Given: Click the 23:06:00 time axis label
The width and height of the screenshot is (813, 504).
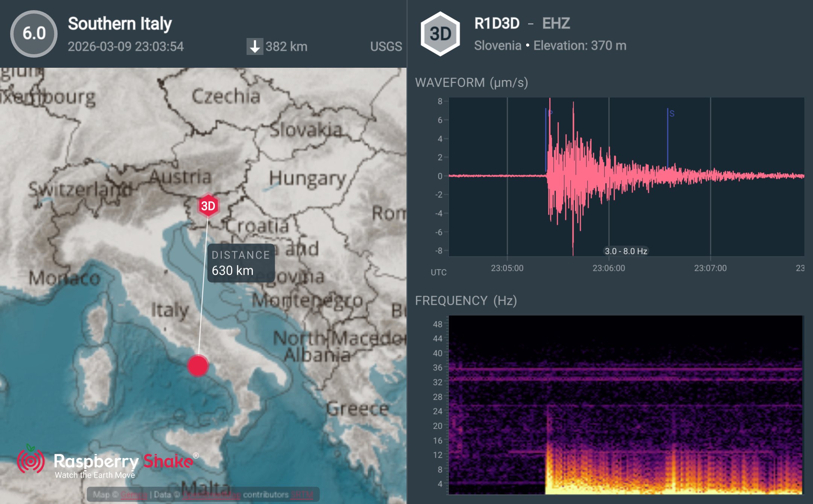Looking at the screenshot, I should [x=609, y=268].
